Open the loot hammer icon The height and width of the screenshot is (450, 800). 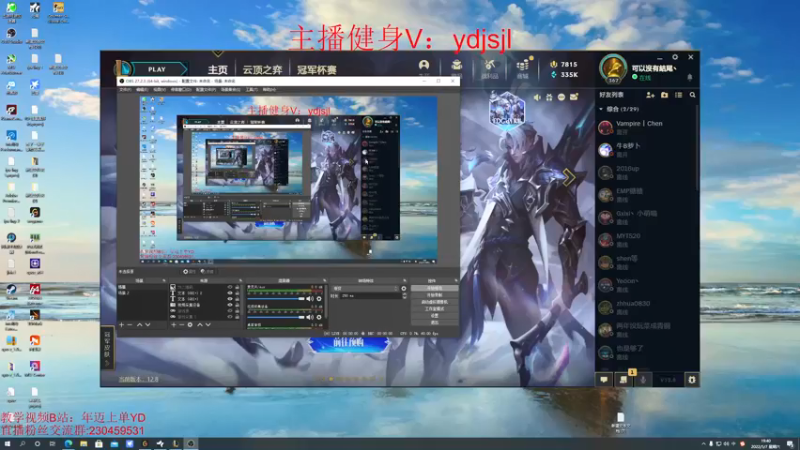pyautogui.click(x=490, y=65)
